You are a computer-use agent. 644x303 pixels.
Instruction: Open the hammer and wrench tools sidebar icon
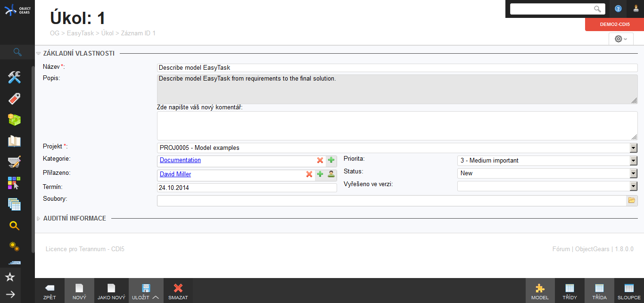click(x=15, y=77)
